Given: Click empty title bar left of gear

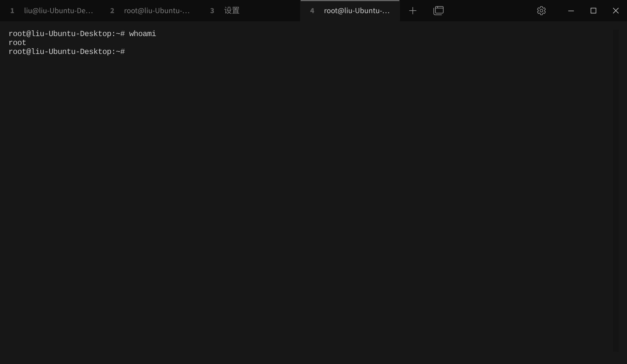Looking at the screenshot, I should point(489,11).
